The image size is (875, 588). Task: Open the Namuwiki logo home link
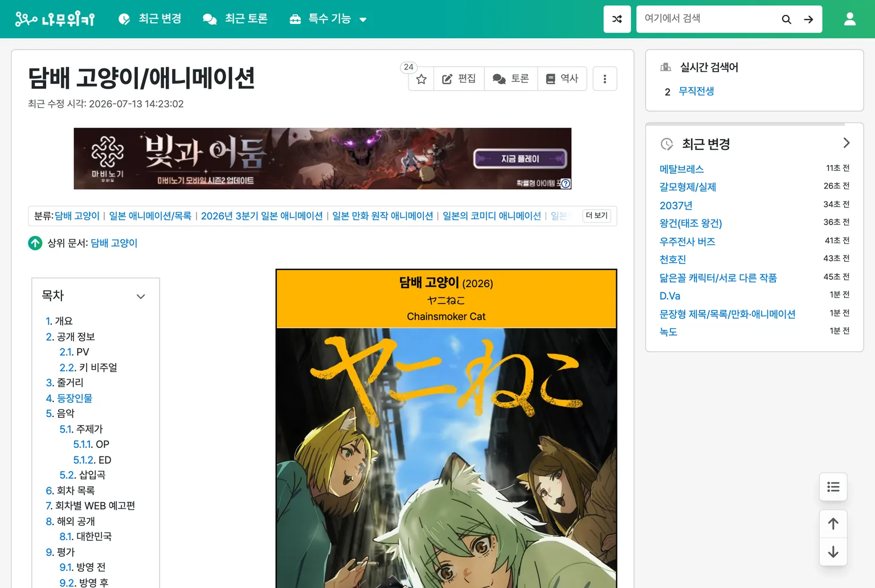tap(55, 19)
